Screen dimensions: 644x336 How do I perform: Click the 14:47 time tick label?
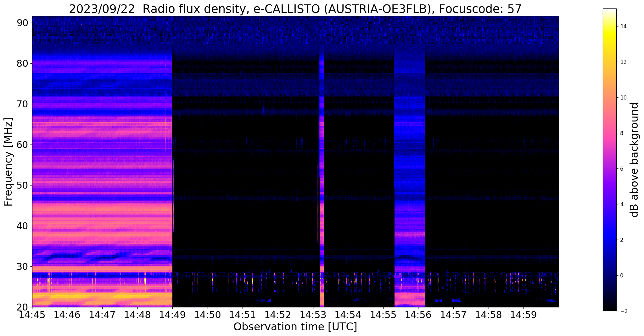[102, 315]
